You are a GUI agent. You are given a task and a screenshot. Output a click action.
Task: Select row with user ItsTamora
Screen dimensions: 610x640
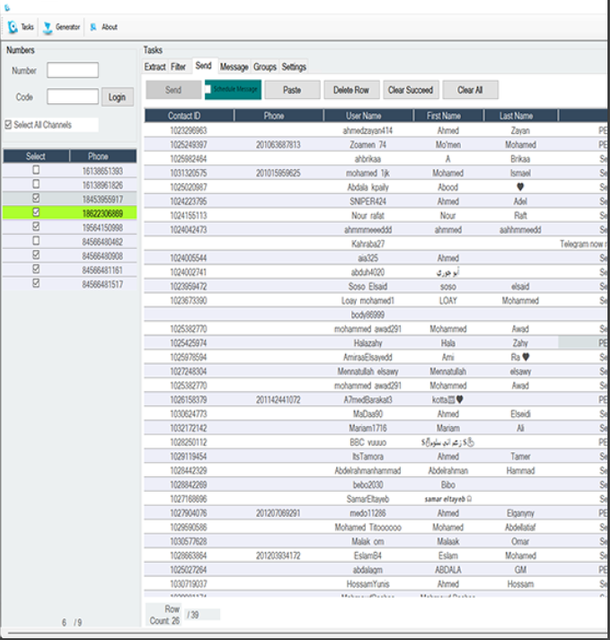point(376,457)
